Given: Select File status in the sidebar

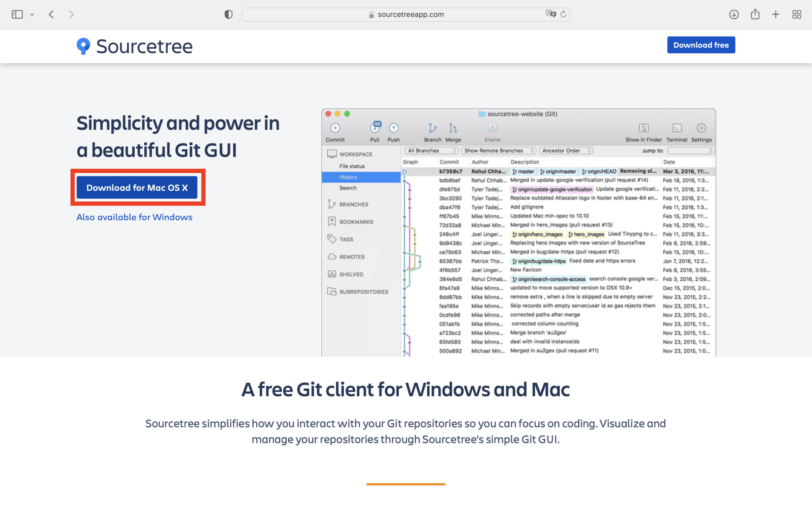Looking at the screenshot, I should click(352, 166).
